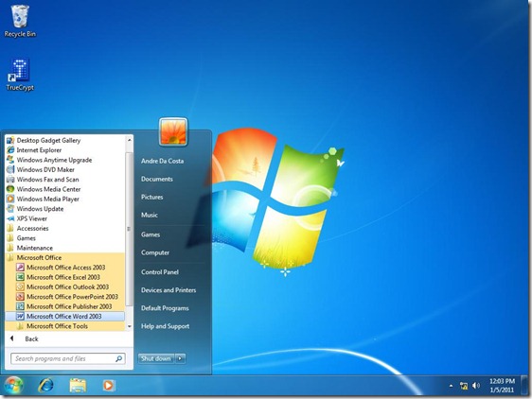
Task: Open Windows Media Player taskbar icon
Action: click(x=108, y=386)
